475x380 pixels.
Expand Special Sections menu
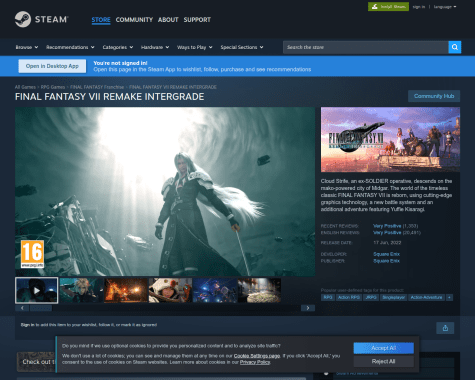point(242,47)
